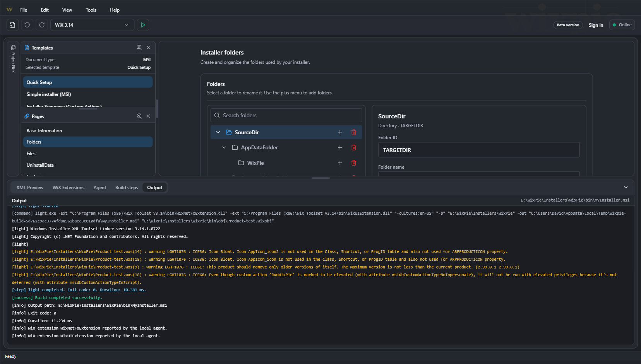Select the Quick Setup template
The height and width of the screenshot is (364, 641).
pyautogui.click(x=88, y=82)
